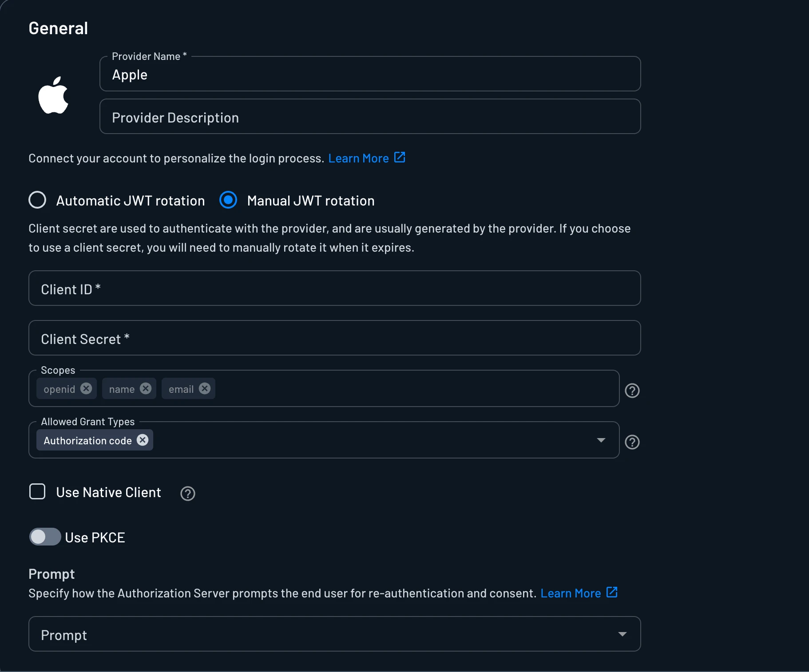Remove the openid scope chip
Screen dimensions: 809x672
86,388
